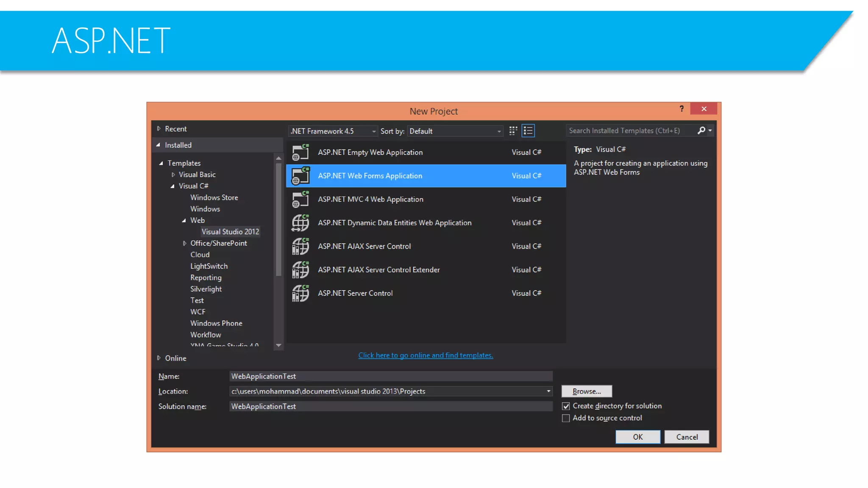This screenshot has width=868, height=488.
Task: Open the .NET Framework 4.5 dropdown
Action: coord(333,131)
